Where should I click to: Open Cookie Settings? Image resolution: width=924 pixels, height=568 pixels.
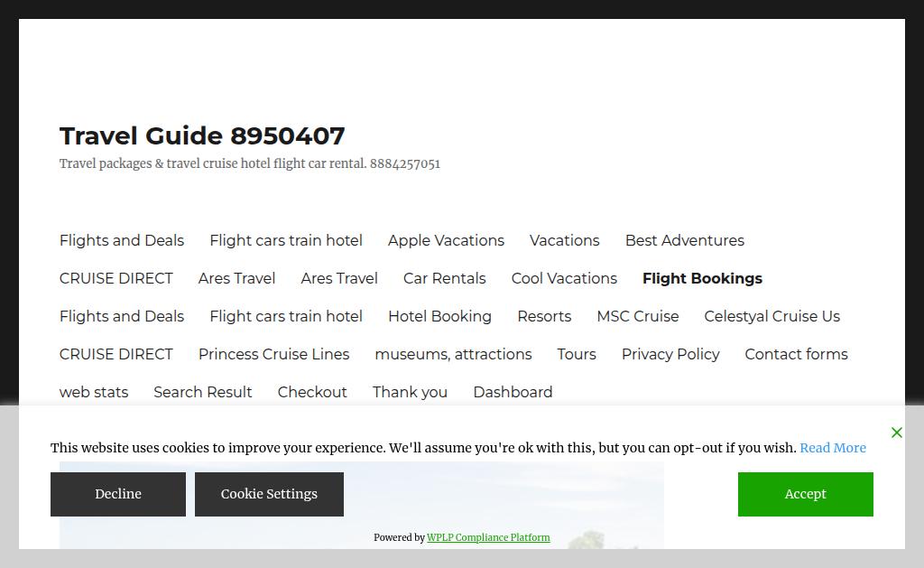[269, 494]
